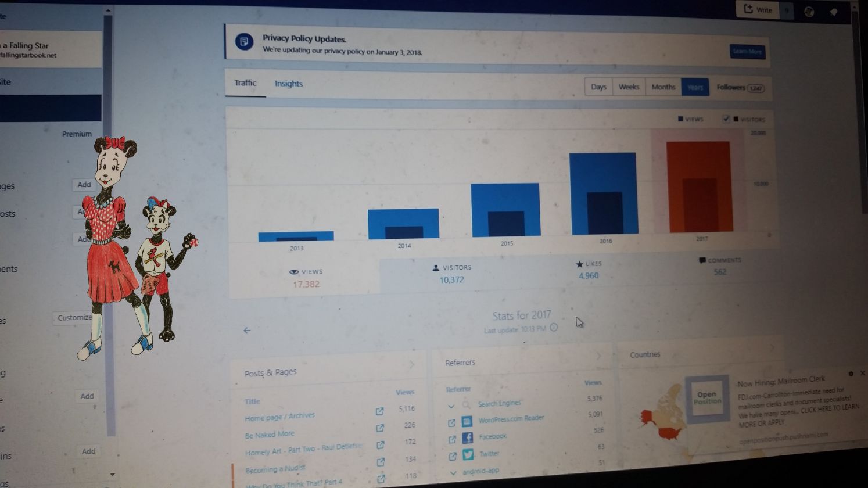868x488 pixels.
Task: Click the Privacy Policy document icon
Action: tap(244, 42)
